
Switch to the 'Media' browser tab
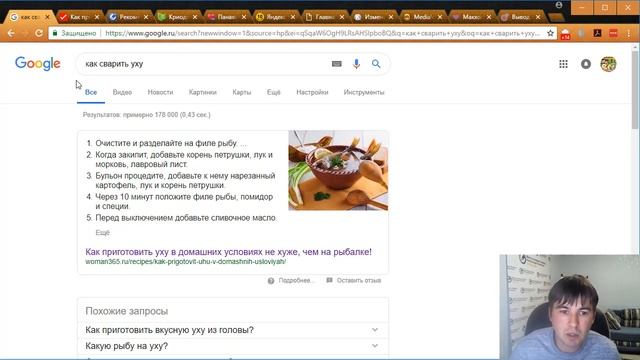point(422,17)
